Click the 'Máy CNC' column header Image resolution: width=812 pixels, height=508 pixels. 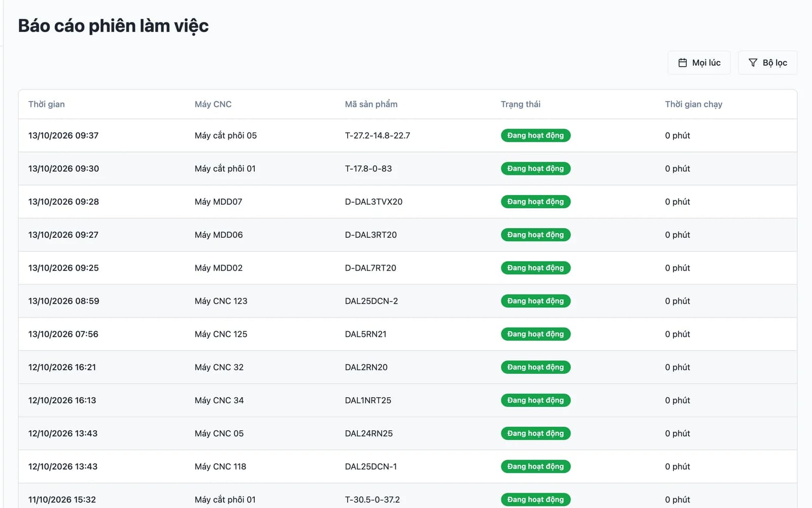pyautogui.click(x=213, y=104)
